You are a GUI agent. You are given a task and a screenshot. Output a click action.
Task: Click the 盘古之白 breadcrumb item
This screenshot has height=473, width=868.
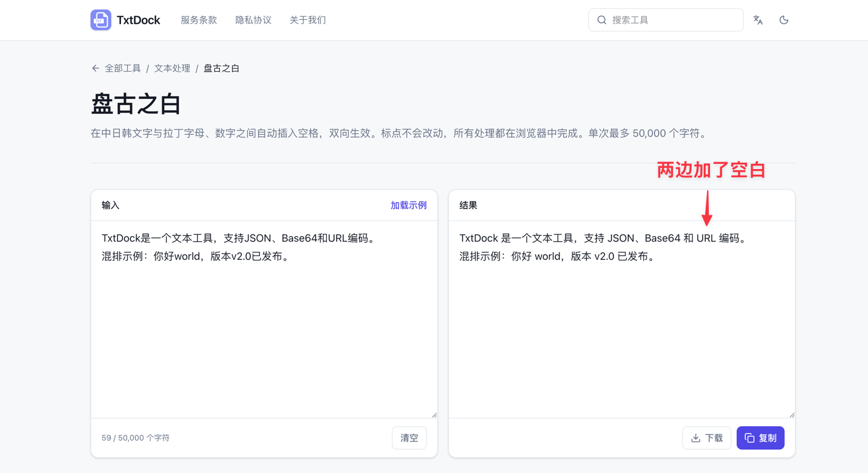221,68
